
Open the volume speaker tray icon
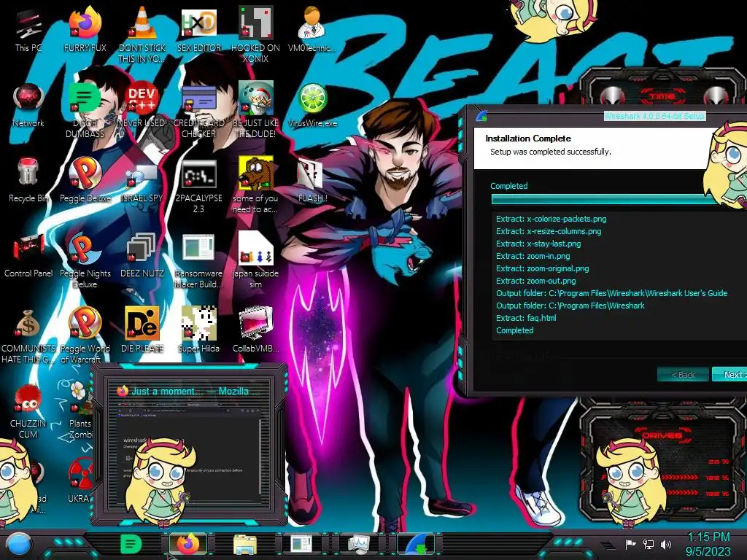pos(666,544)
